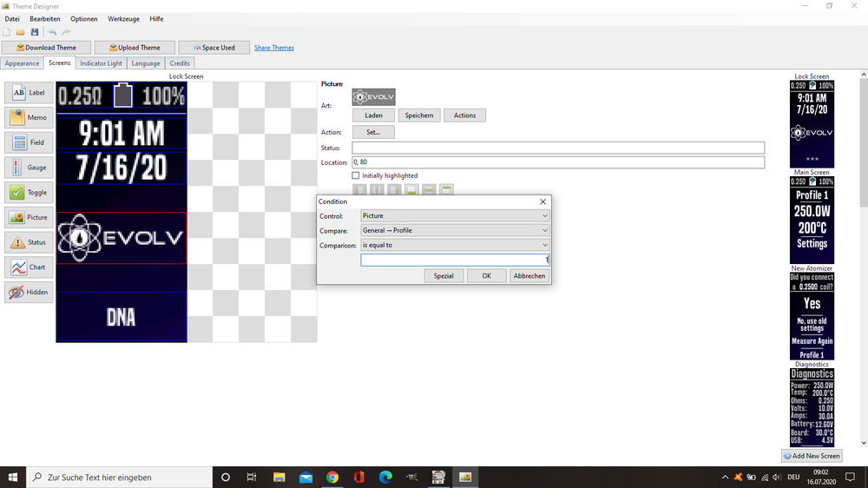
Task: Click the Actions button
Action: 464,115
